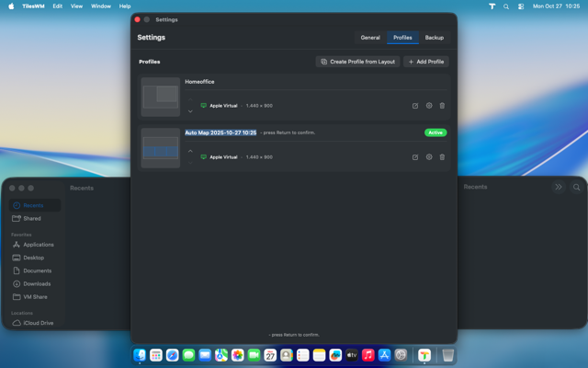Click the Homeoffice layout thumbnail
The image size is (588, 368).
pos(161,97)
